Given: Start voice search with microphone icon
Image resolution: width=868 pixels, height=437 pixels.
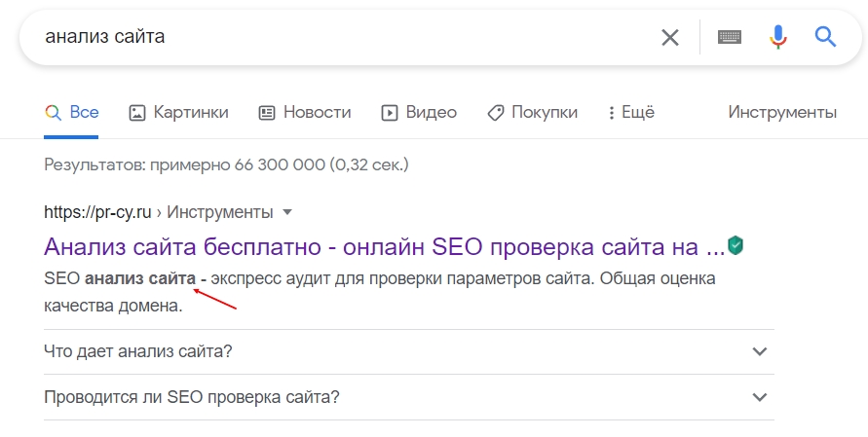Looking at the screenshot, I should [x=777, y=37].
